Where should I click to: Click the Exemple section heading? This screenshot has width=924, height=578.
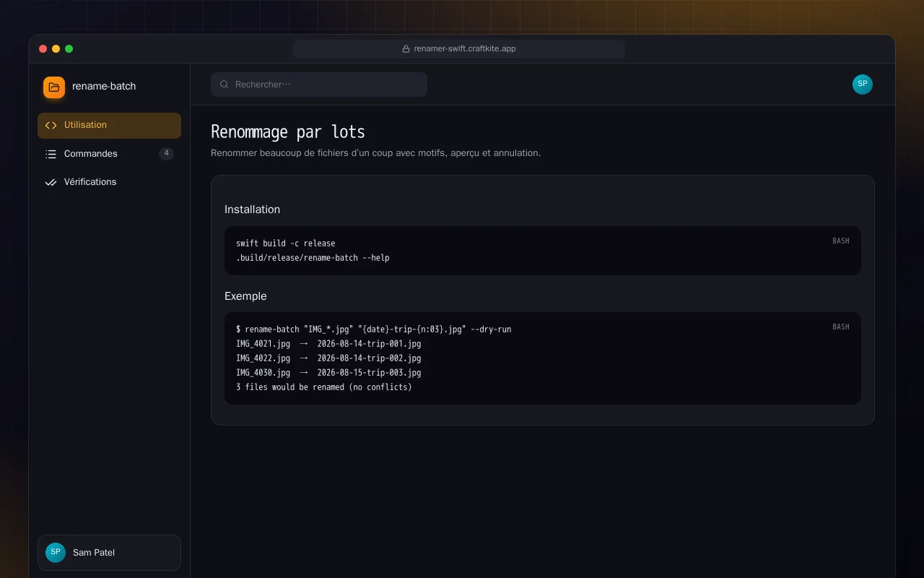coord(245,296)
